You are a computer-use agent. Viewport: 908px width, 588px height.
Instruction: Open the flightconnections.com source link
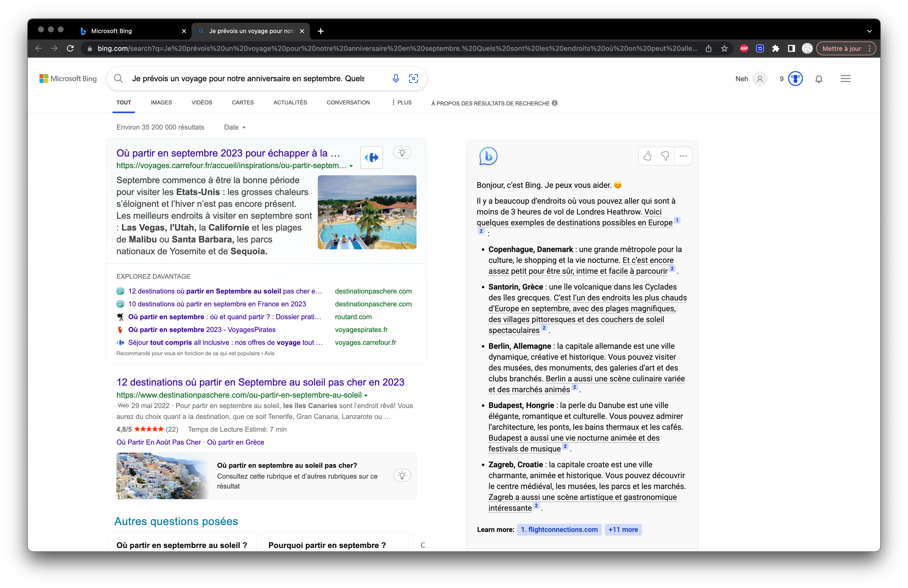point(559,530)
